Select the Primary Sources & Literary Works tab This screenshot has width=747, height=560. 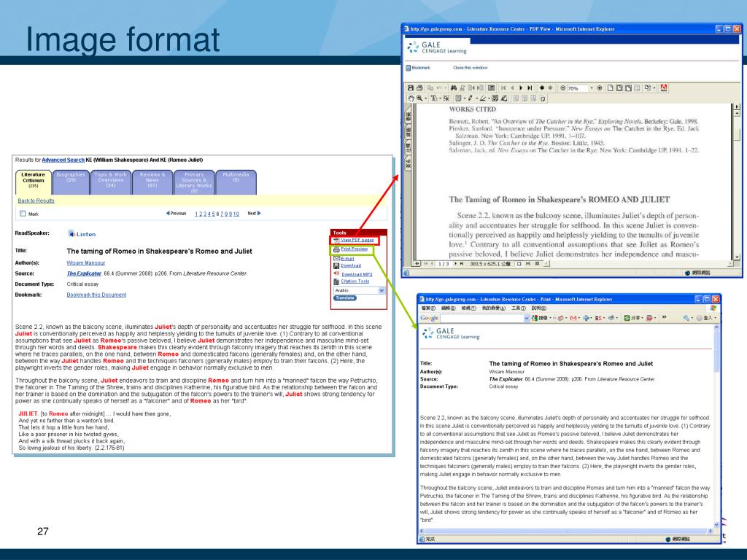tap(194, 182)
